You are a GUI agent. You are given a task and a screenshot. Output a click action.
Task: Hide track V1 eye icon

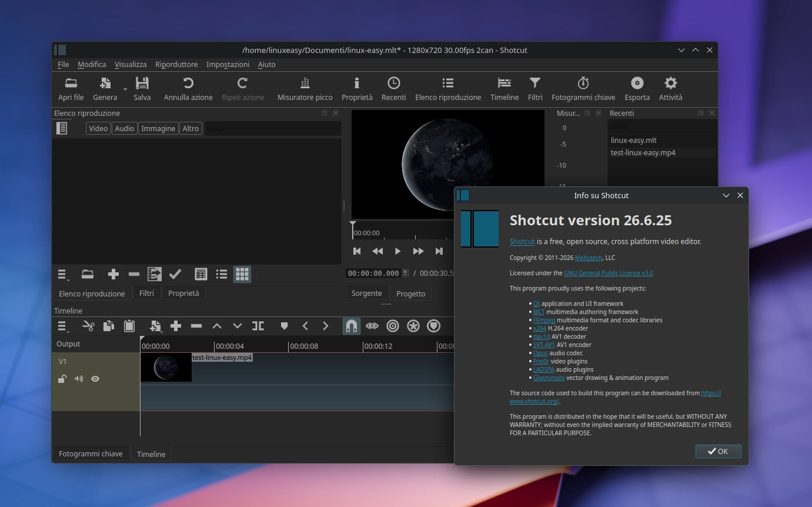pos(95,379)
